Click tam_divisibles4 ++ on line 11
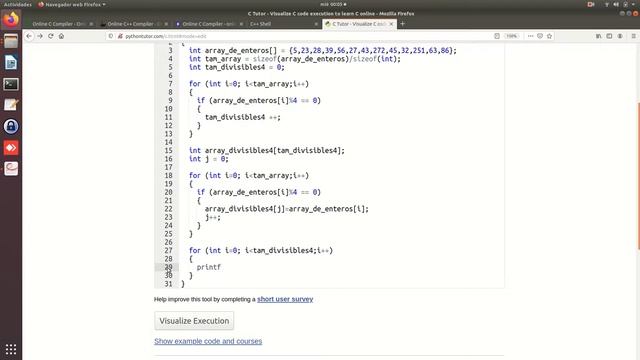Image resolution: width=640 pixels, height=360 pixels. pos(242,117)
